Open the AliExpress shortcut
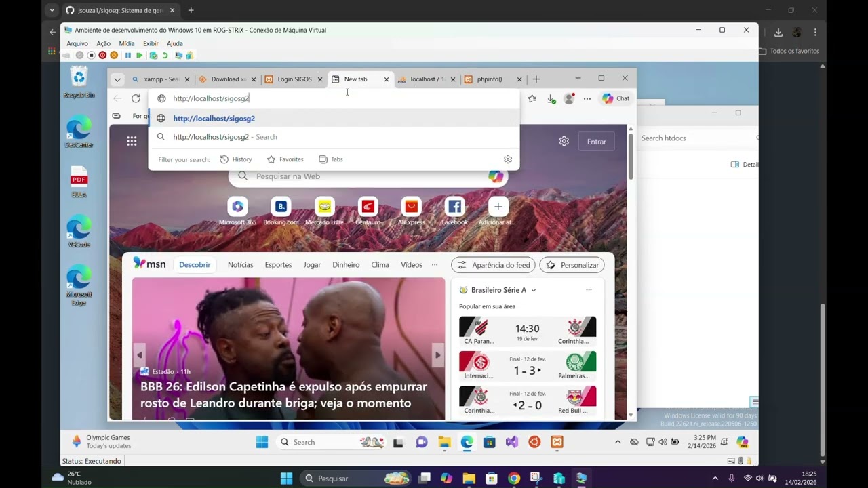 411,211
